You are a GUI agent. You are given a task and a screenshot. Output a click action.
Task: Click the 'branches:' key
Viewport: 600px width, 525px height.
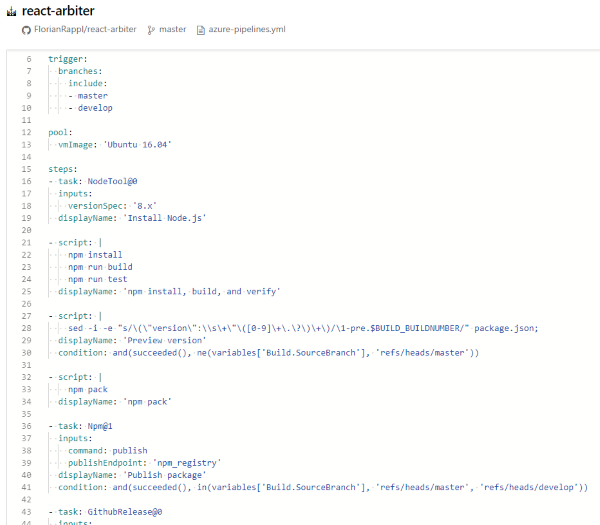80,72
